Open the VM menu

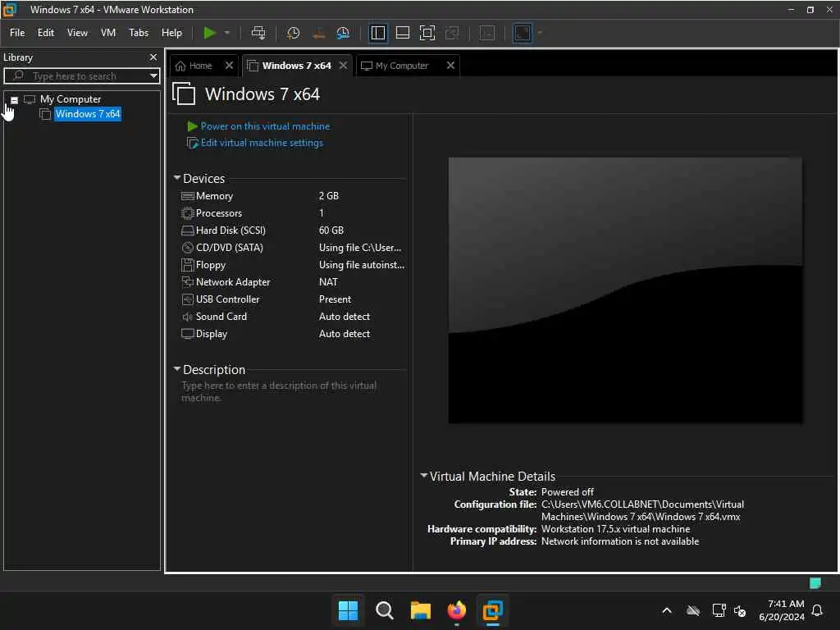coord(108,33)
